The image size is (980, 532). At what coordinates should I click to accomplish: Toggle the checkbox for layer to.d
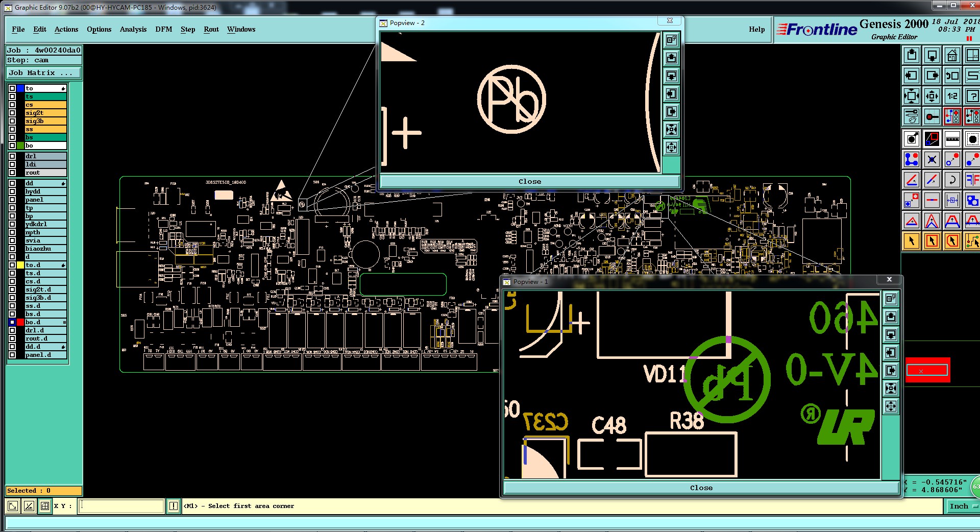point(12,265)
